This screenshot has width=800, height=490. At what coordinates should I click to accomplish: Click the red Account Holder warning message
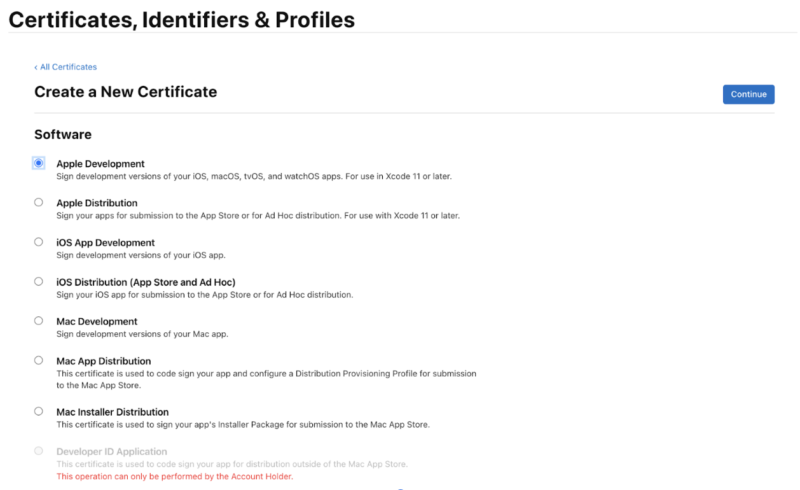pyautogui.click(x=174, y=476)
